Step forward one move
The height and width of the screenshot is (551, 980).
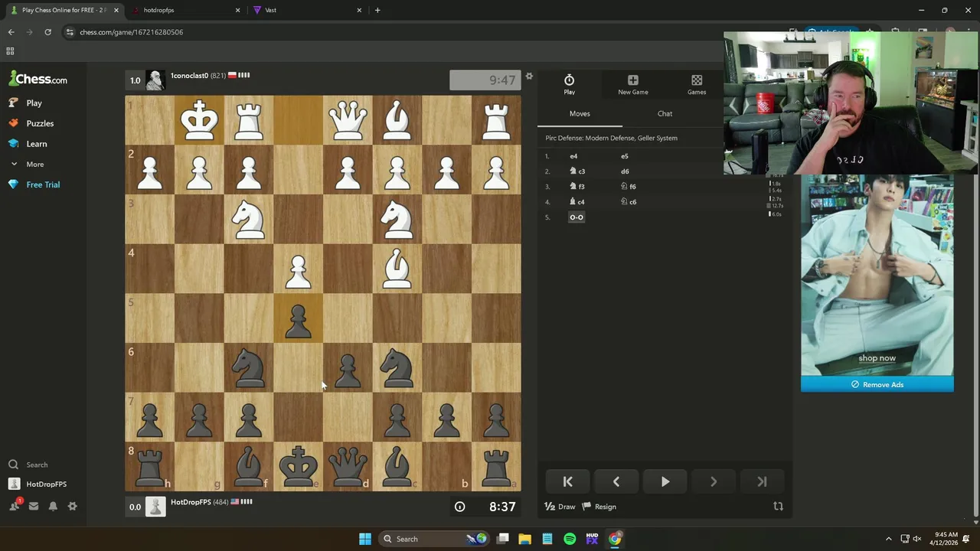click(x=714, y=481)
